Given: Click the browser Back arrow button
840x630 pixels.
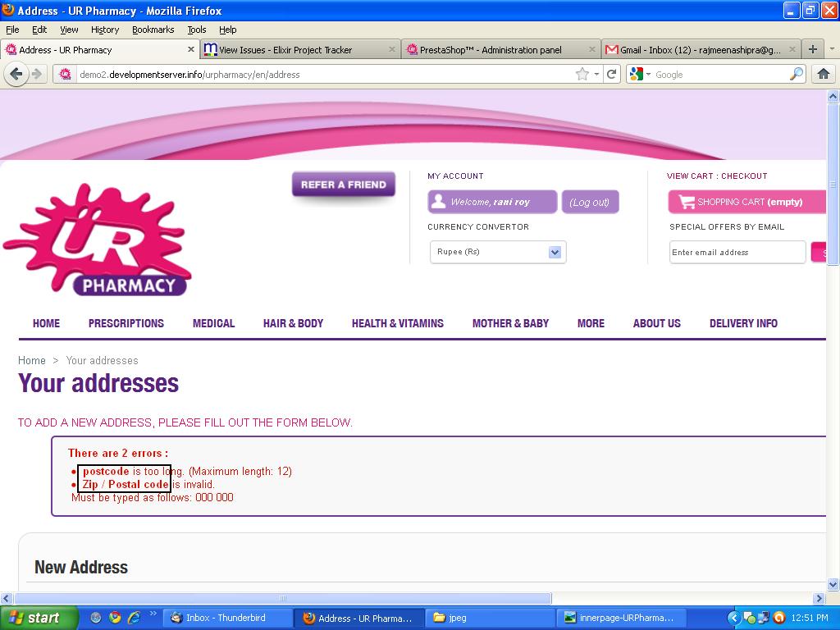Looking at the screenshot, I should pyautogui.click(x=16, y=74).
